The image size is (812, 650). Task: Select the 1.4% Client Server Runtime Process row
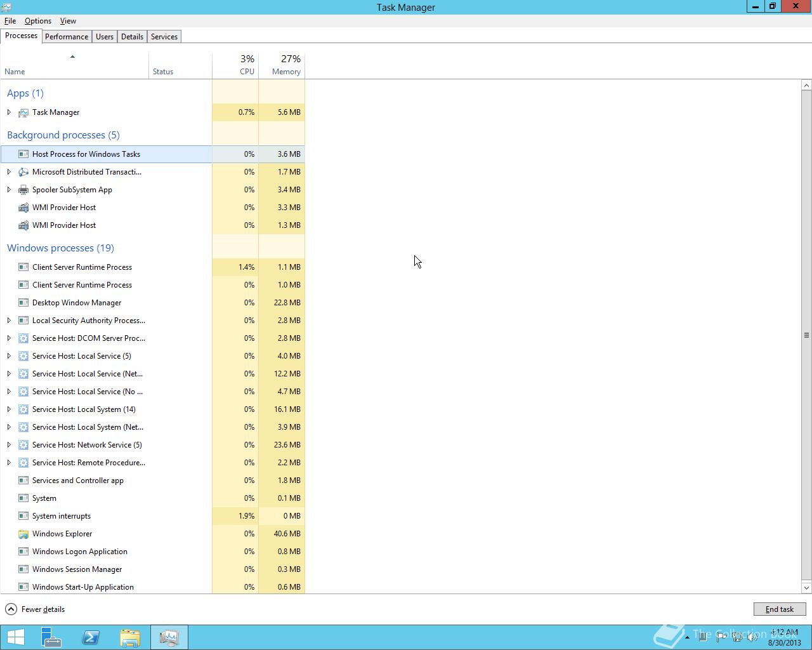pos(153,267)
